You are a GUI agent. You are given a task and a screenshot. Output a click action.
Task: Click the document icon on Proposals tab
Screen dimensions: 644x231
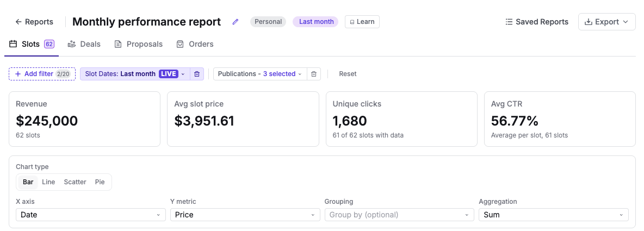pyautogui.click(x=118, y=44)
